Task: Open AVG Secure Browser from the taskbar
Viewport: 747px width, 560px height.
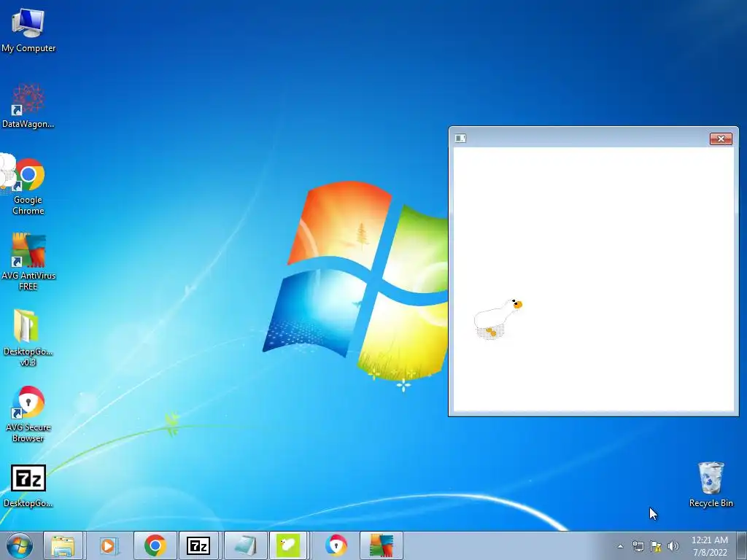Action: point(336,545)
